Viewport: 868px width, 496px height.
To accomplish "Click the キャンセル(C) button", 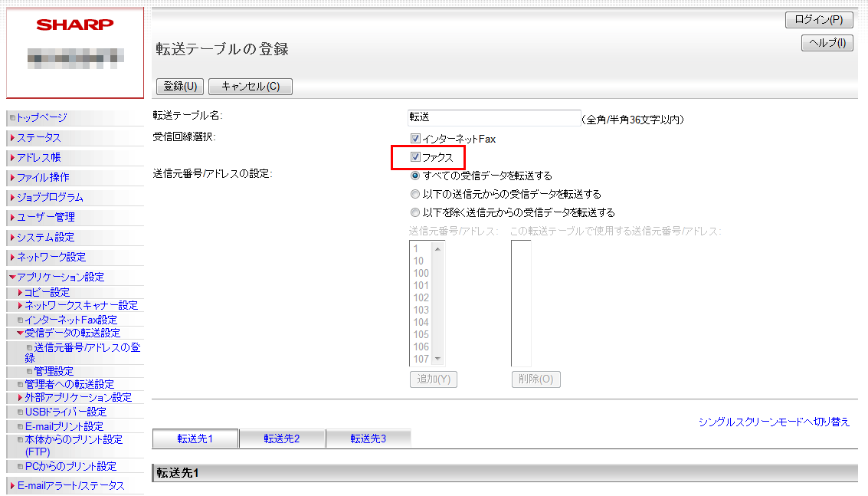I will click(251, 87).
